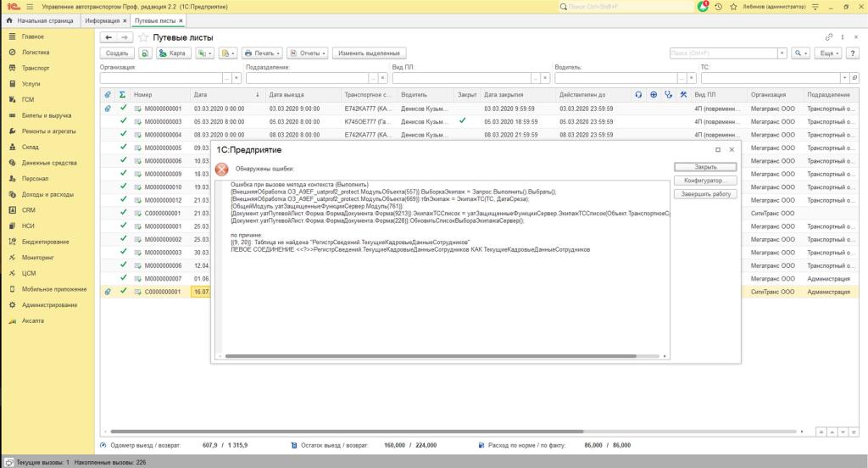Click the Текущие вызовы status bar icon
Screen dimensions: 868x468
8,462
